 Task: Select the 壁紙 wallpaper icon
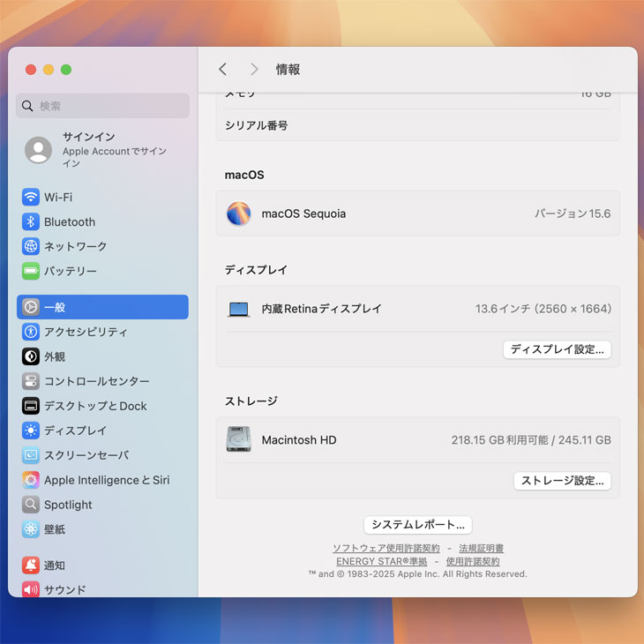click(31, 529)
